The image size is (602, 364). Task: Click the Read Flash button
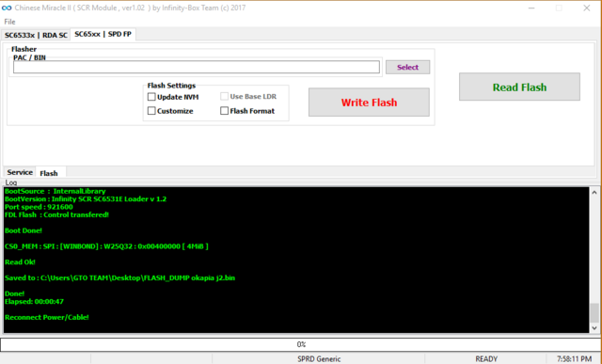[x=519, y=87]
